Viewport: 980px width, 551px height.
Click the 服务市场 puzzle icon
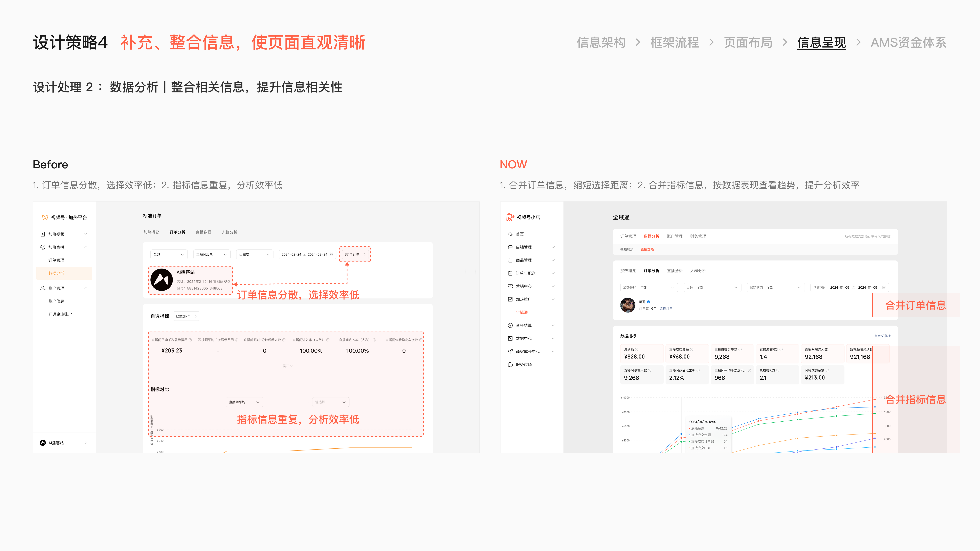pos(510,365)
